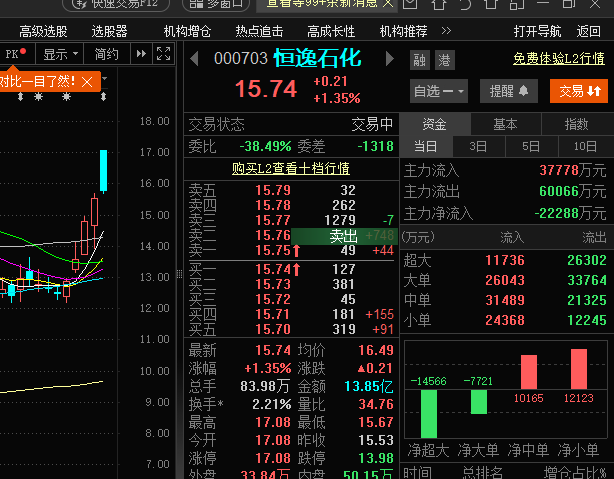This screenshot has width=614, height=479.
Task: Show more stock-picker items via >> arrow
Action: [446, 31]
